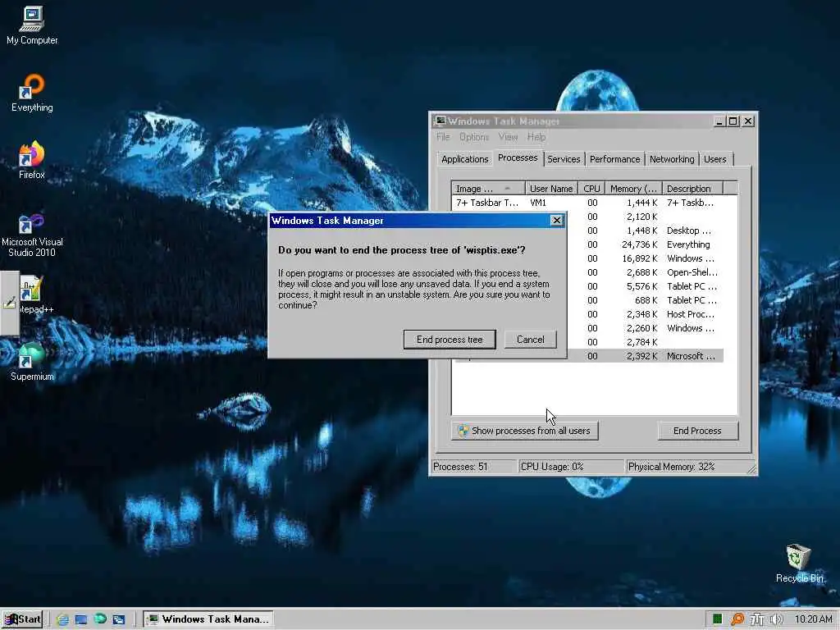Open Options menu in Task Manager
This screenshot has width=840, height=630.
[x=474, y=137]
